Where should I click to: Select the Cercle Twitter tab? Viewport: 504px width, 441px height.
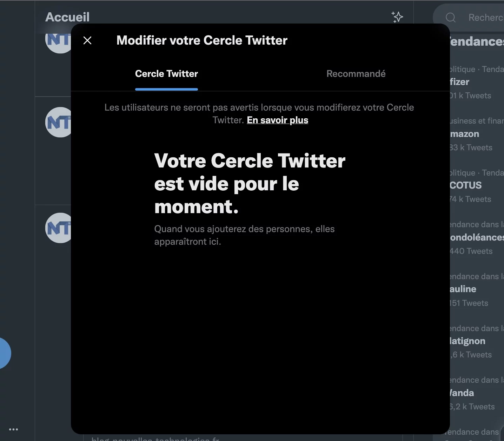166,74
